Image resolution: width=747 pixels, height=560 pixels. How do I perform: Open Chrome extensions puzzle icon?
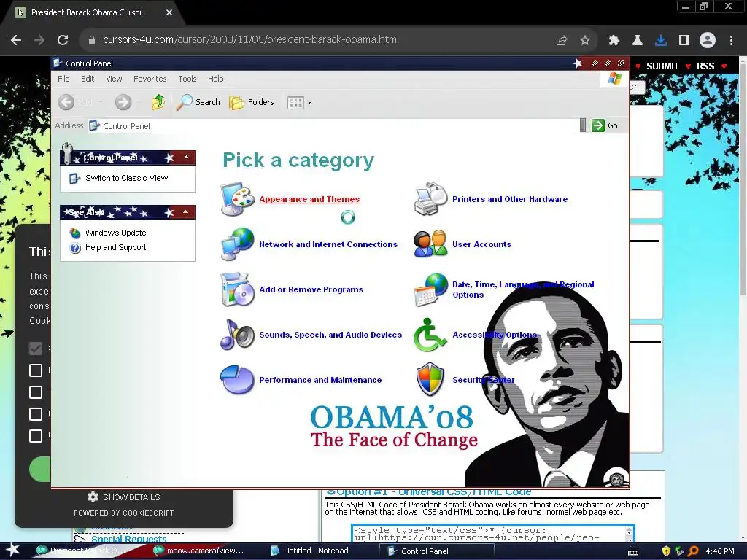[614, 41]
